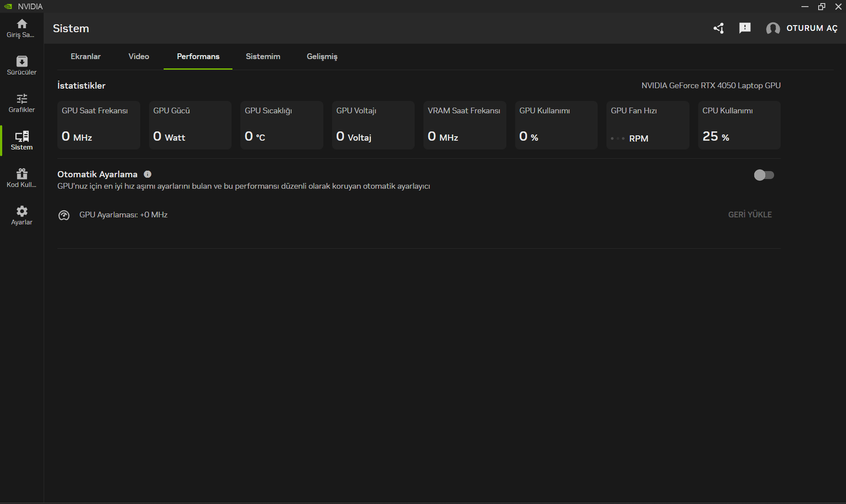Viewport: 846px width, 504px height.
Task: Restore down the NVIDIA window
Action: pyautogui.click(x=822, y=6)
